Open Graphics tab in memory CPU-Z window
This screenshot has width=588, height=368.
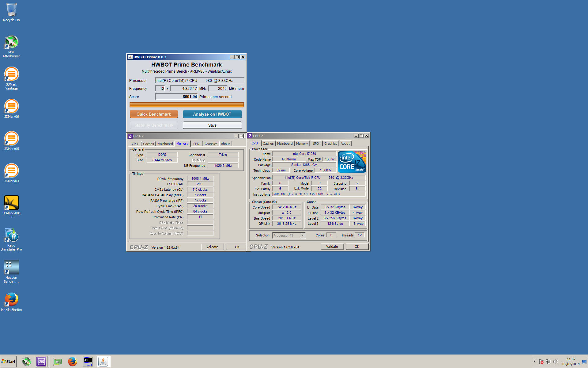(211, 144)
